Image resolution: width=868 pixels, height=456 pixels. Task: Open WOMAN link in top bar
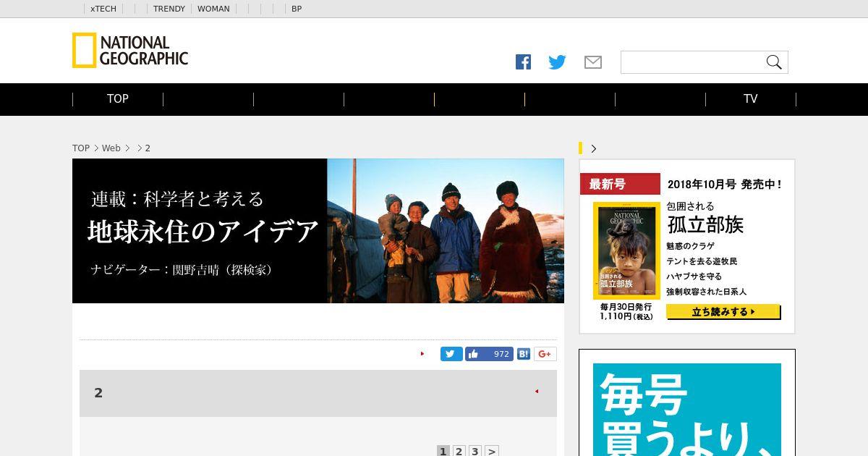(x=213, y=9)
